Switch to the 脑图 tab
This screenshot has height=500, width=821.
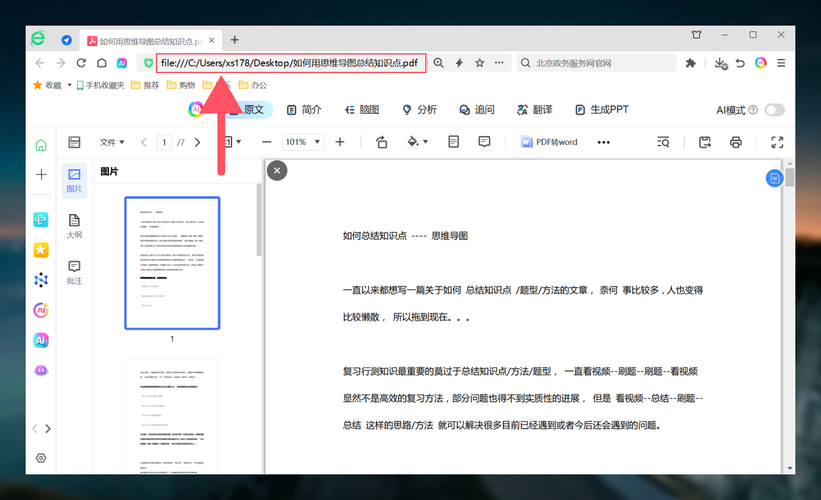pyautogui.click(x=361, y=109)
